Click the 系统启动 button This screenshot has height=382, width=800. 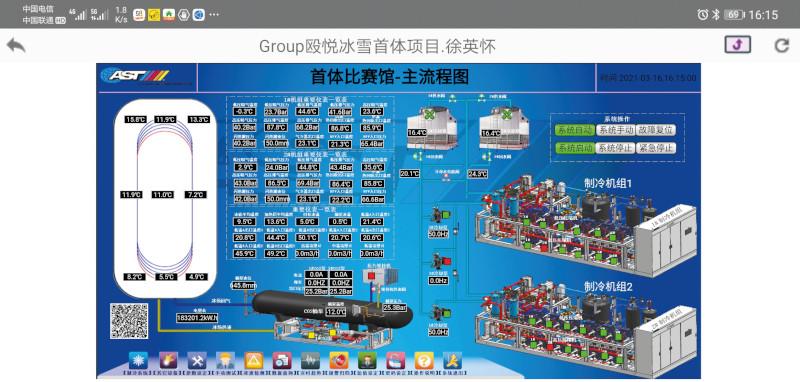(x=574, y=148)
